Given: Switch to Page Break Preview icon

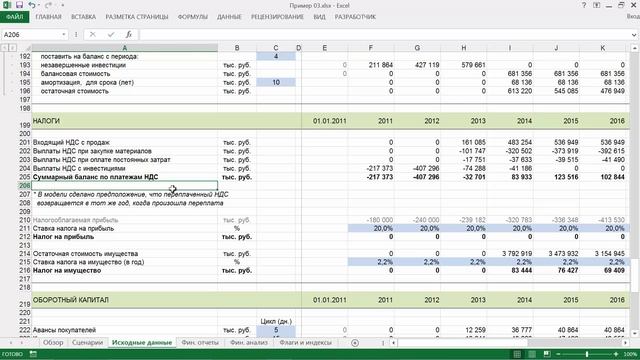Looking at the screenshot, I should point(547,354).
